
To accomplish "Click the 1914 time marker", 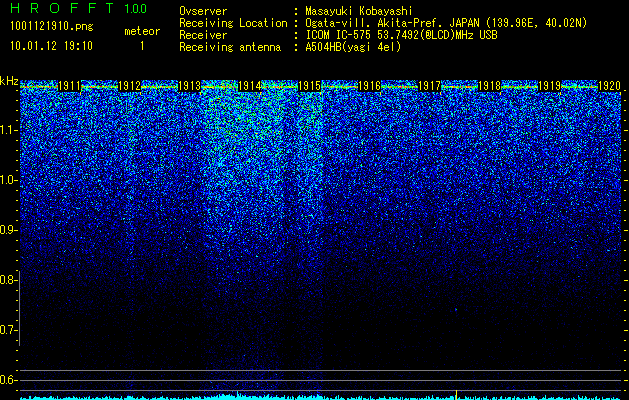I will pos(250,86).
